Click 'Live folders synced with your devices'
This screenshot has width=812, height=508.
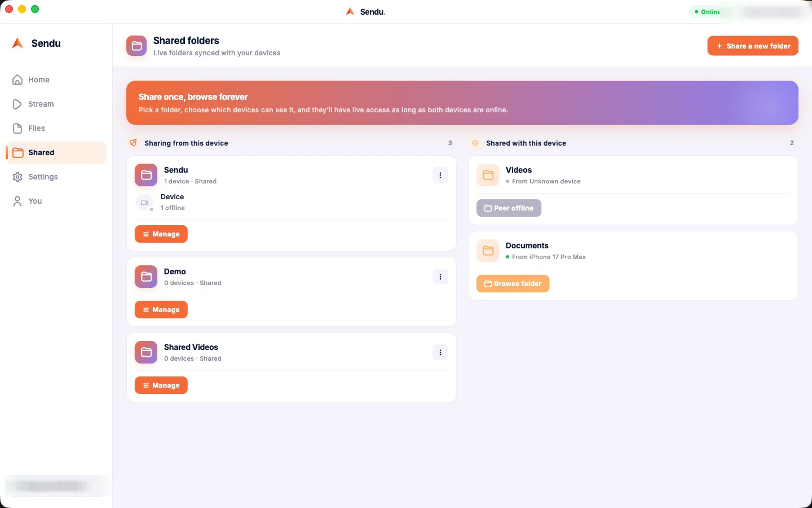pyautogui.click(x=217, y=53)
